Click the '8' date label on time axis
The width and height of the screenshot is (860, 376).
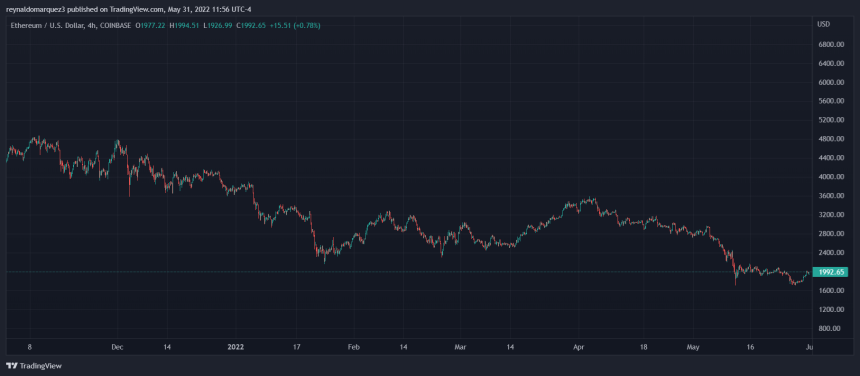pos(30,347)
